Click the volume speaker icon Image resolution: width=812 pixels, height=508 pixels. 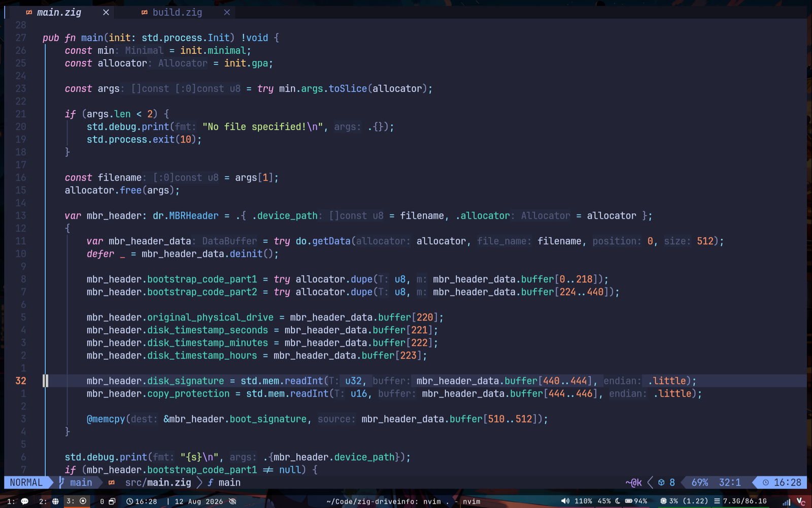tap(565, 501)
